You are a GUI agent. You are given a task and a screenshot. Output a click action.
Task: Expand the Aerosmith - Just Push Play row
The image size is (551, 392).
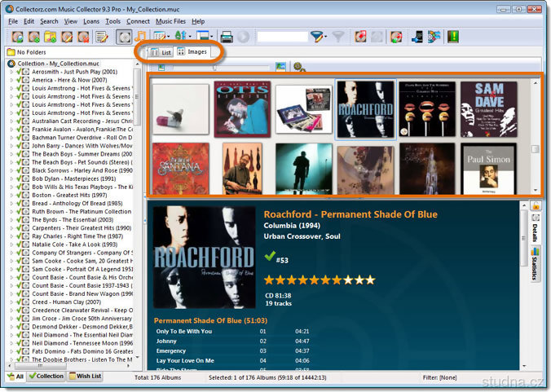(x=11, y=72)
